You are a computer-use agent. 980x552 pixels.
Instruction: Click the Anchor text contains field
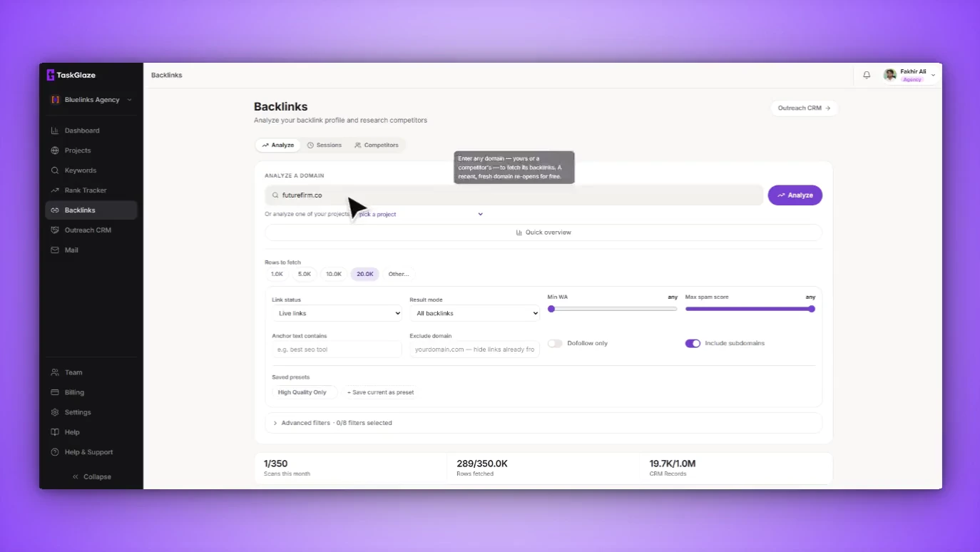[x=337, y=349]
